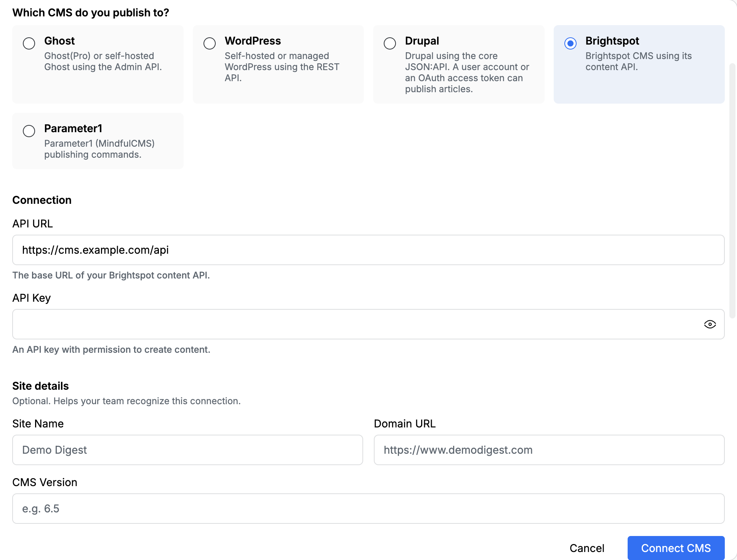The image size is (737, 560).
Task: Click the 'Connection' section heading
Action: [42, 200]
